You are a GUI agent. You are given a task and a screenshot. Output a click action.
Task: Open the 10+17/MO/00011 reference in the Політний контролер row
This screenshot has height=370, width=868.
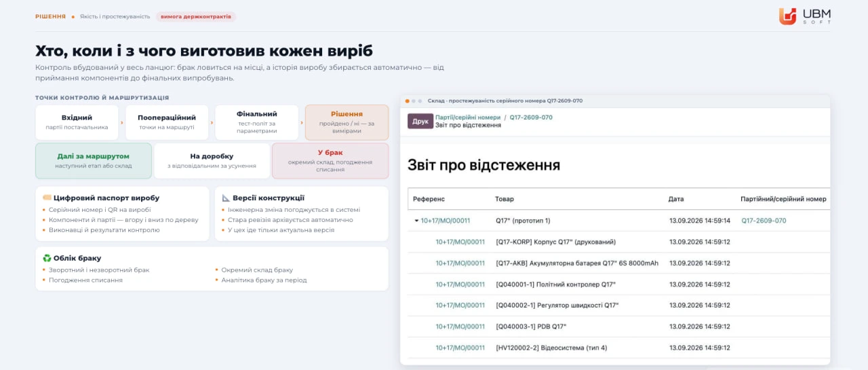point(460,284)
